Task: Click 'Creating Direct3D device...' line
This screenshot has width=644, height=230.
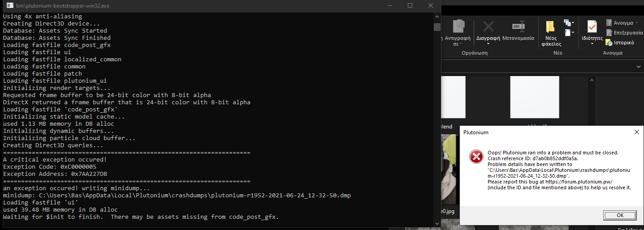Action: [x=51, y=23]
